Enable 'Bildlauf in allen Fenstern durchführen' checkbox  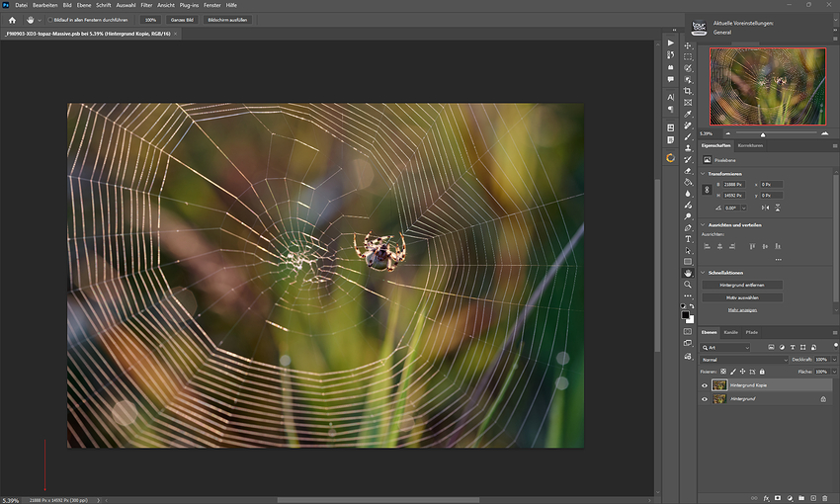[50, 20]
